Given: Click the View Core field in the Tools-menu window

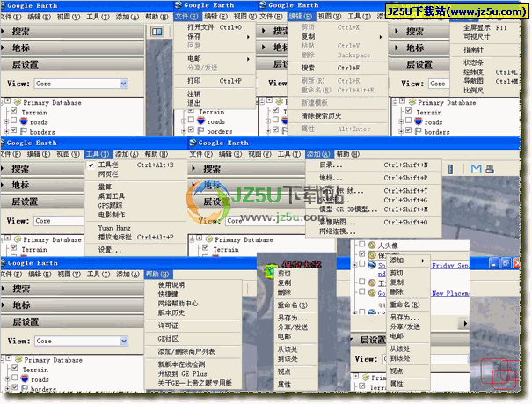Looking at the screenshot, I should click(59, 221).
